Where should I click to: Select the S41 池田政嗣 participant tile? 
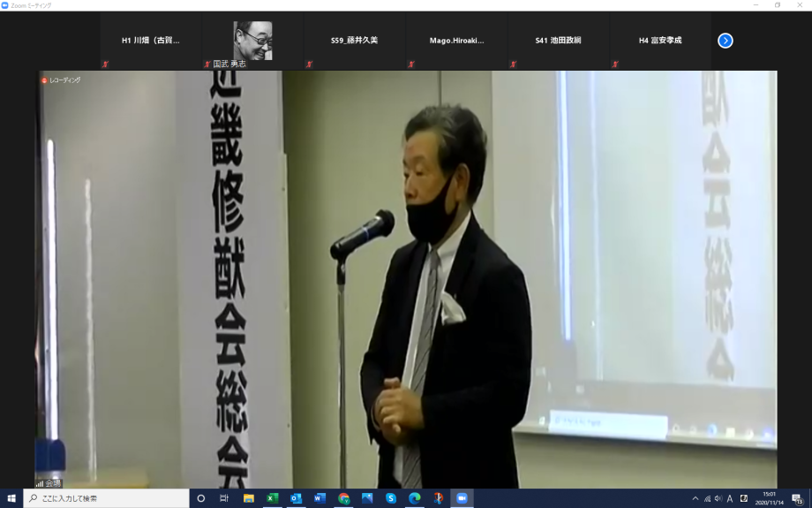pos(558,41)
